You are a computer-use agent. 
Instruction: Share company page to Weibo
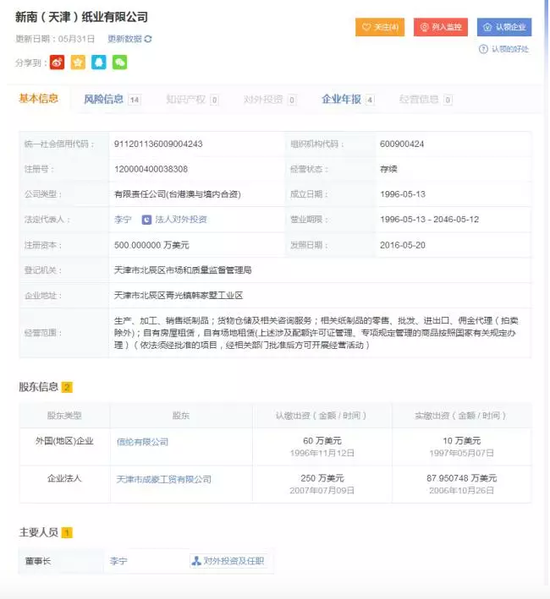coord(57,62)
